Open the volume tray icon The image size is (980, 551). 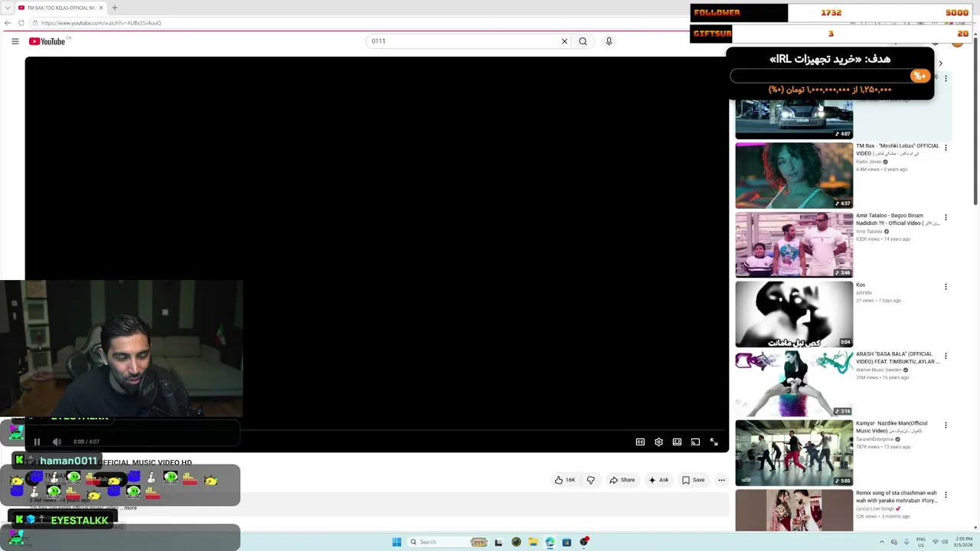[x=945, y=542]
